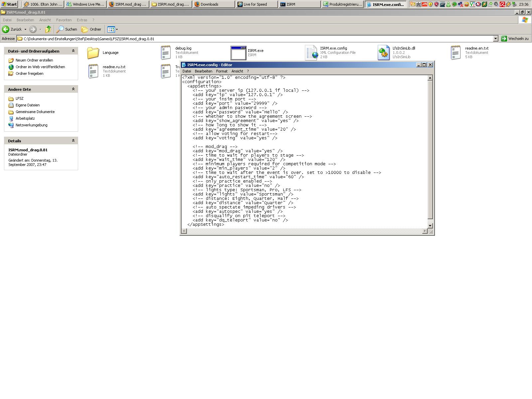The height and width of the screenshot is (399, 532).
Task: Click password value line in editor
Action: [240, 112]
